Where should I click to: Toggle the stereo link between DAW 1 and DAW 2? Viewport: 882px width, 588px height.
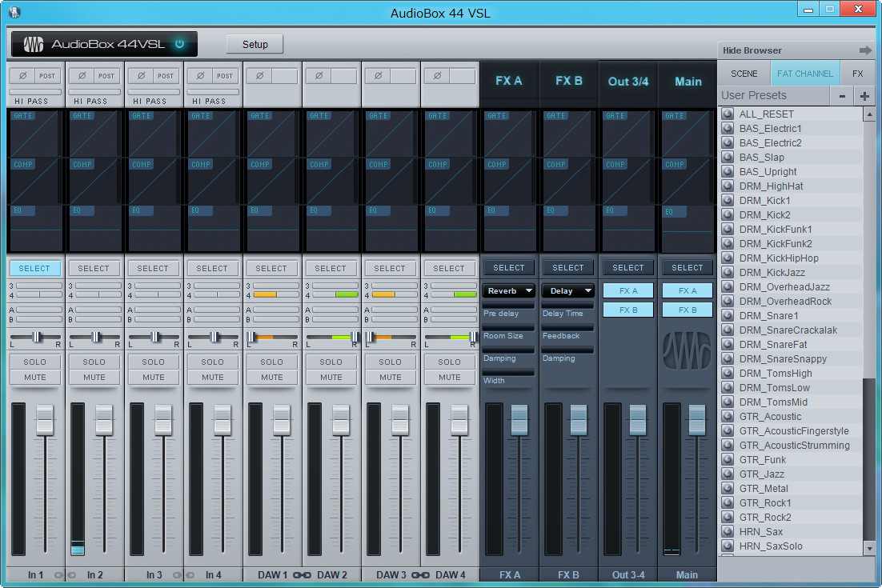coord(302,575)
